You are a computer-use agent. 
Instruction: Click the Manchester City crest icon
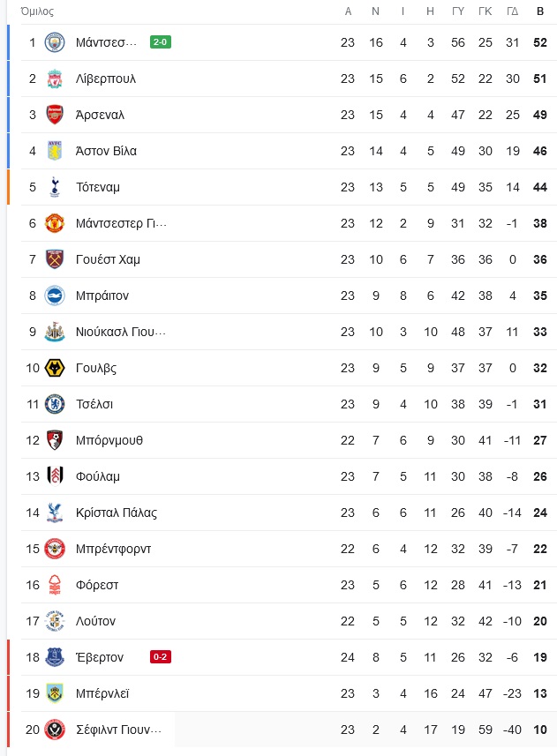[x=55, y=42]
